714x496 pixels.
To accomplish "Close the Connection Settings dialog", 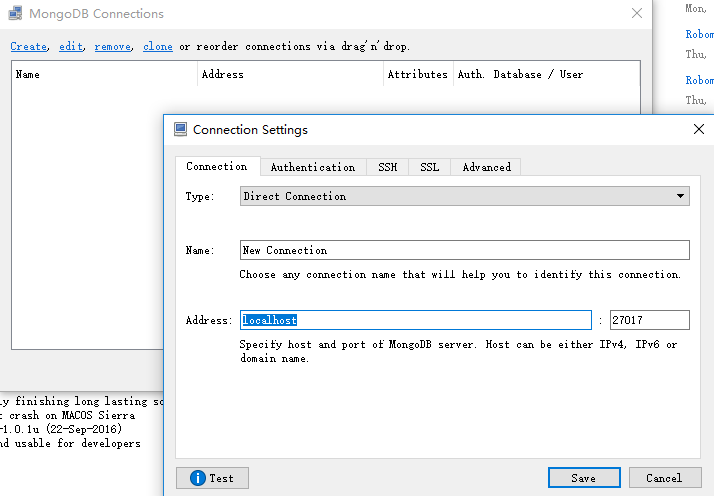I will (699, 129).
